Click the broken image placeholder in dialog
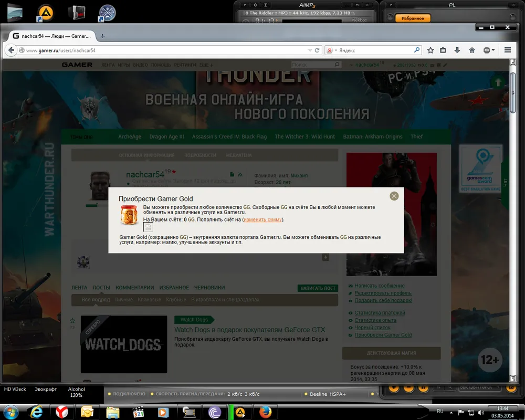This screenshot has width=525, height=420. tap(149, 227)
